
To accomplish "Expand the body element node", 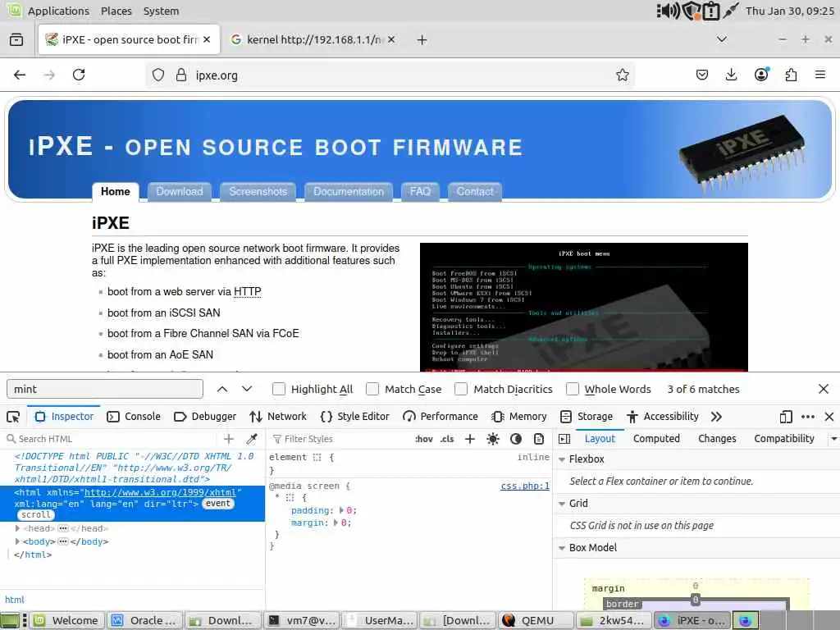I will coord(18,541).
